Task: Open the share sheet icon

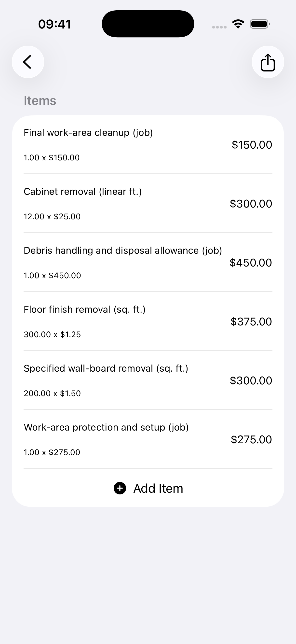Action: (268, 62)
